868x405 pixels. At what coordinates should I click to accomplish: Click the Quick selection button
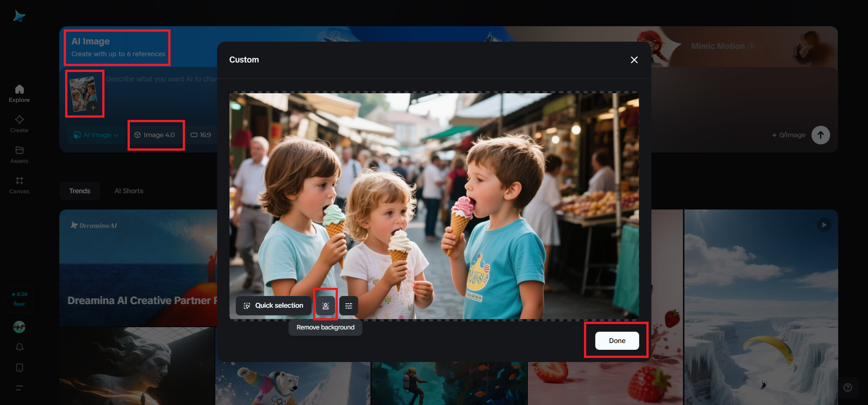(x=274, y=306)
